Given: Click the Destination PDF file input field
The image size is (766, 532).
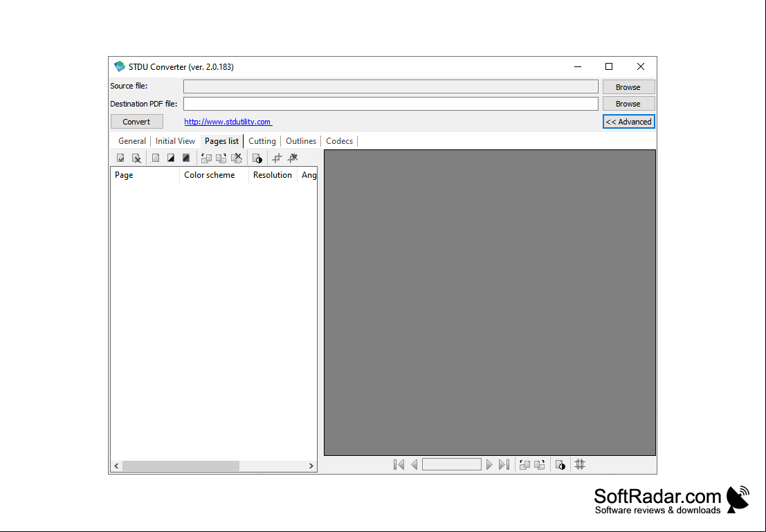Looking at the screenshot, I should [391, 104].
